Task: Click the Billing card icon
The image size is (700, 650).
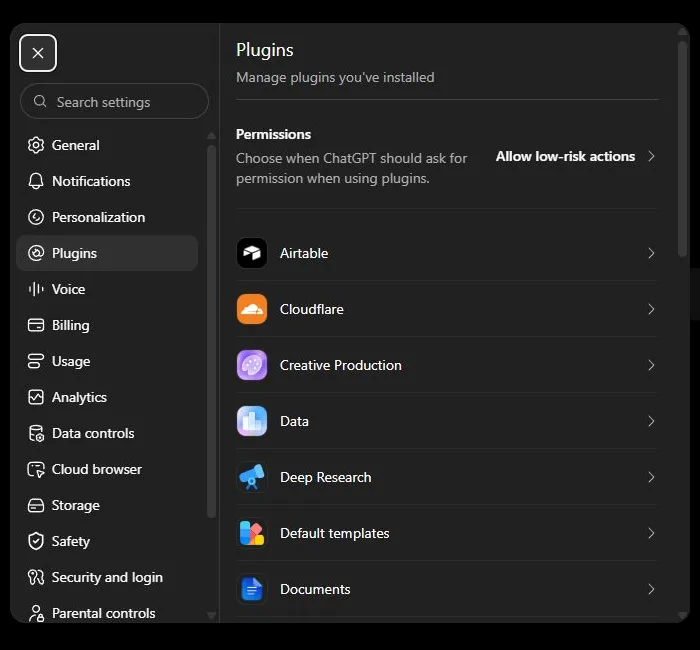Action: coord(36,325)
